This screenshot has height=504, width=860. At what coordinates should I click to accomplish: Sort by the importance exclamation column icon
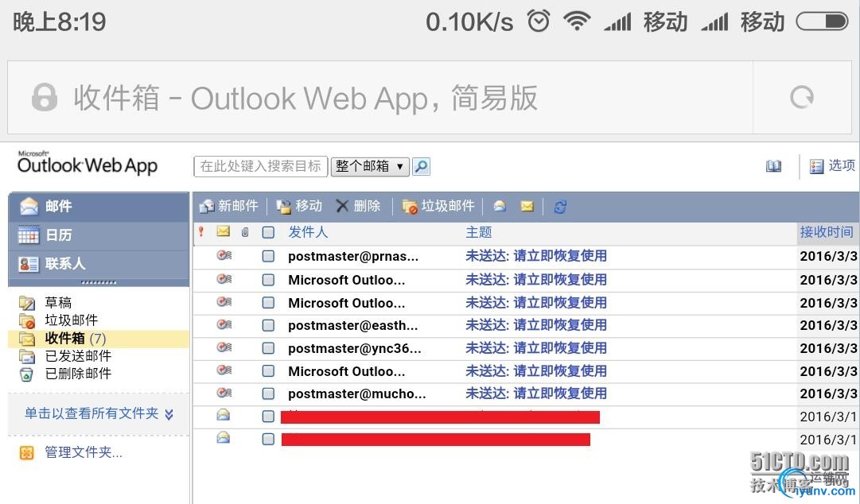point(201,232)
